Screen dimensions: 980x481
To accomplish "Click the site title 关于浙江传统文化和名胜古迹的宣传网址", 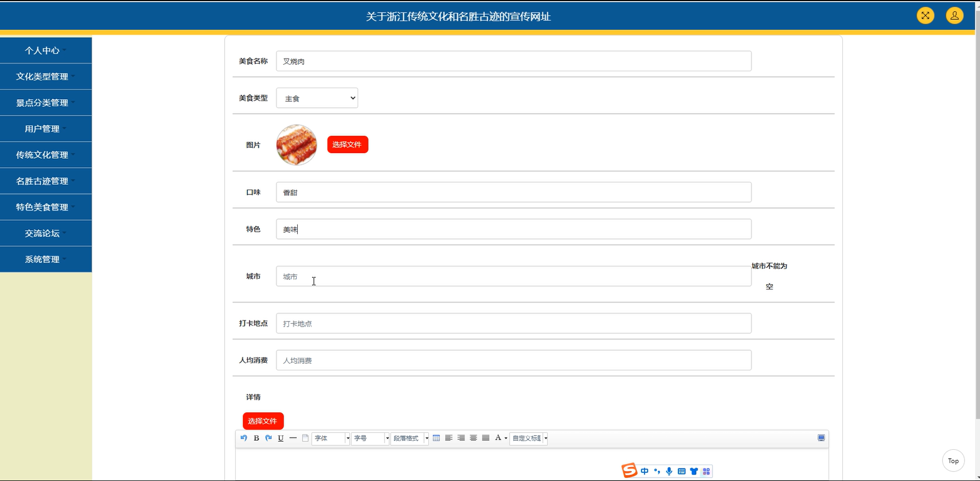I will [458, 16].
